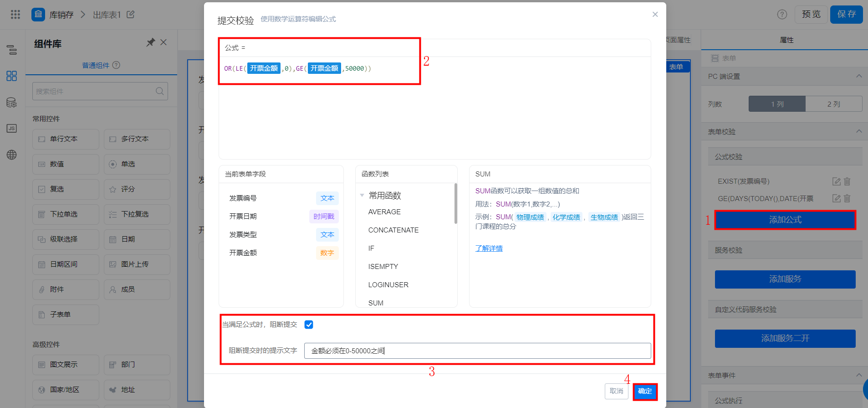868x408 pixels.
Task: Collapse the PC 端设置 section
Action: click(859, 76)
